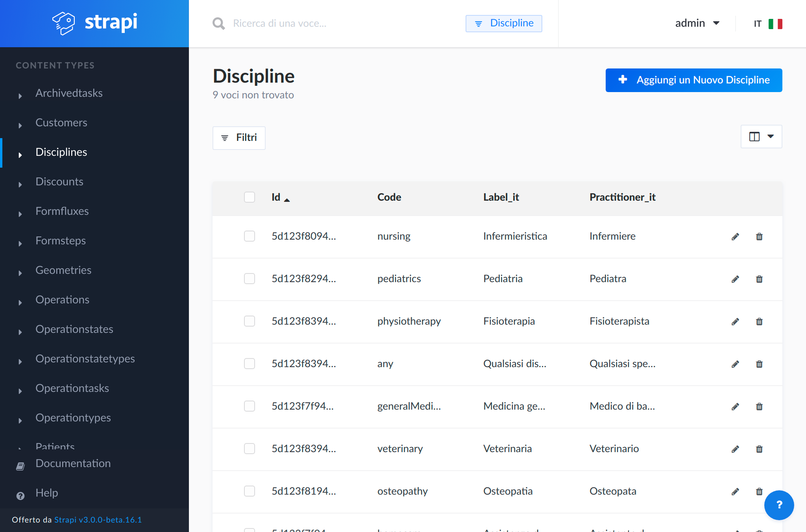Toggle the select-all checkbox in header

(250, 197)
